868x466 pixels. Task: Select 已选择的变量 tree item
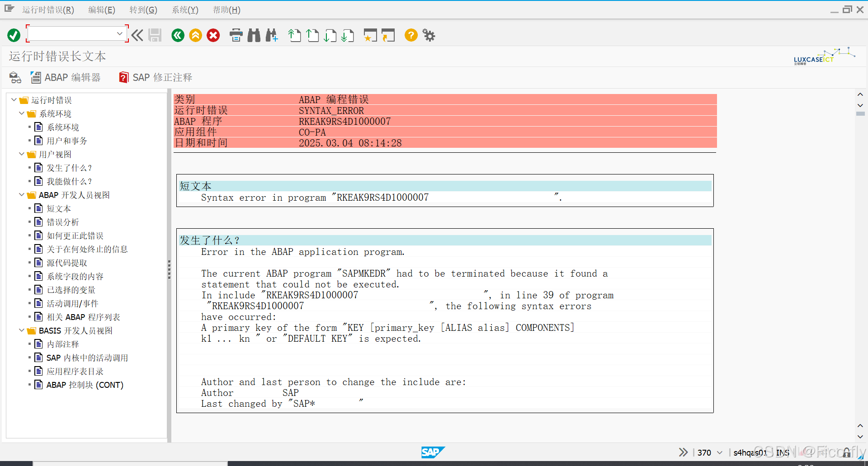71,290
